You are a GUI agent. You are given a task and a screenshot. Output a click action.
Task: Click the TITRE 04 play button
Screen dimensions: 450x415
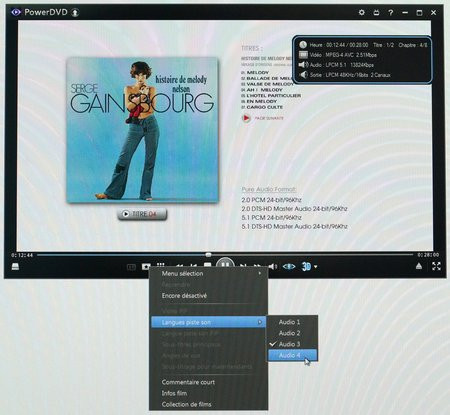142,214
